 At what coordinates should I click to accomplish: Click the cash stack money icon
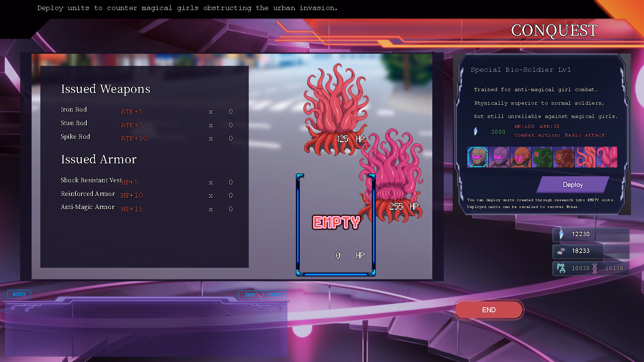[x=561, y=251]
